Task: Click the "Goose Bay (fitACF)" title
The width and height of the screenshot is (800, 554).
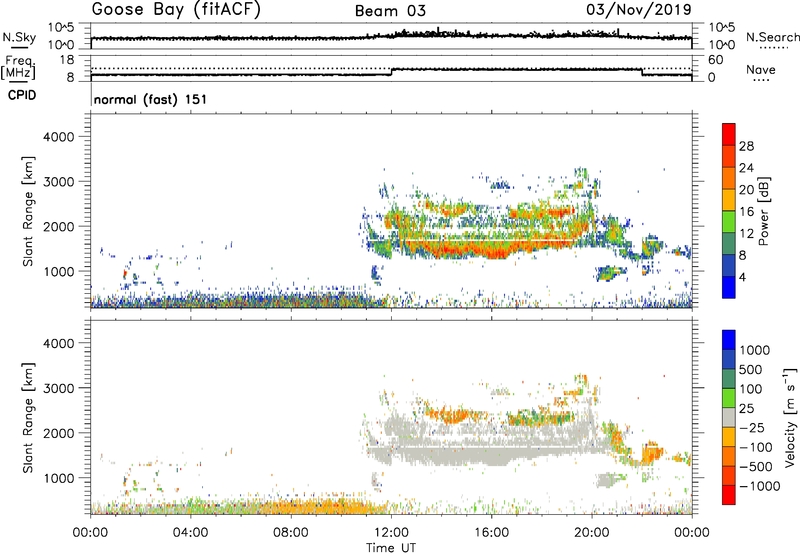Action: click(176, 10)
